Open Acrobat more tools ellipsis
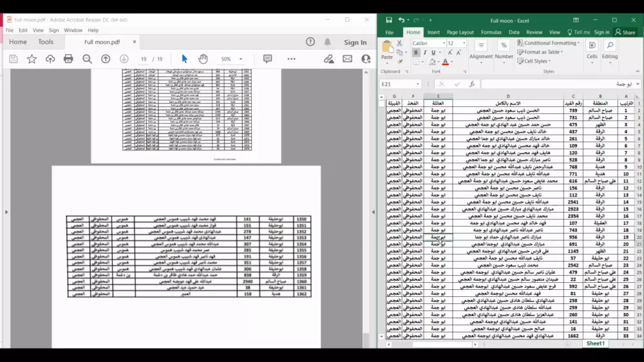644x362 pixels. pos(291,59)
